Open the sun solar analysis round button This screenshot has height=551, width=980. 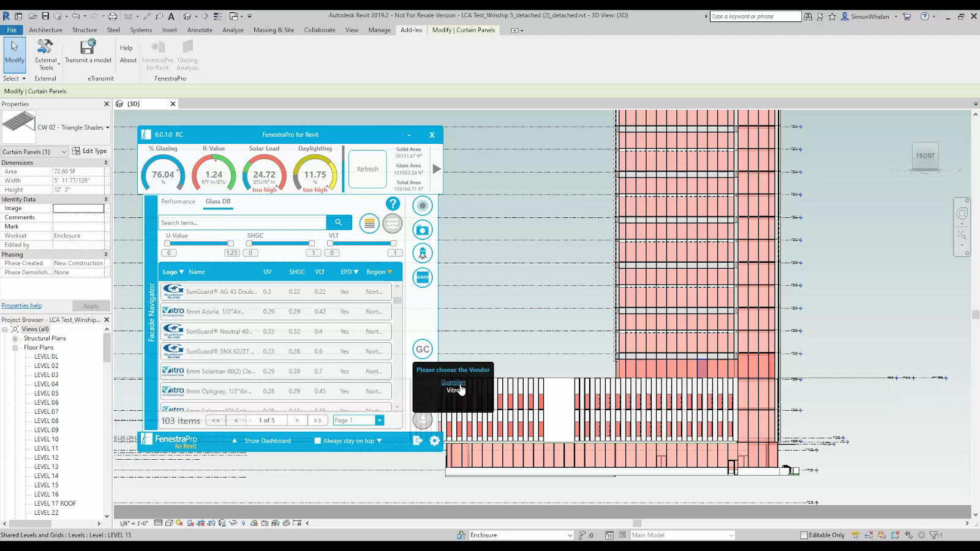coord(422,206)
